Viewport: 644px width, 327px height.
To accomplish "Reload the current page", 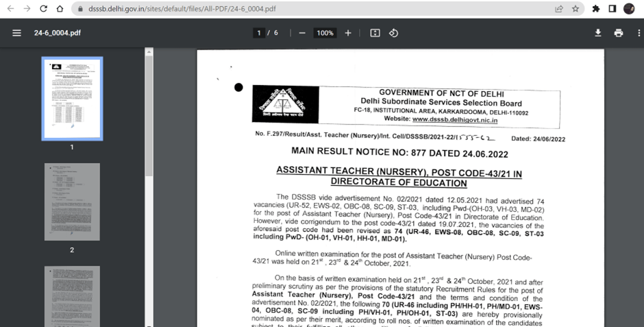I will pos(43,9).
